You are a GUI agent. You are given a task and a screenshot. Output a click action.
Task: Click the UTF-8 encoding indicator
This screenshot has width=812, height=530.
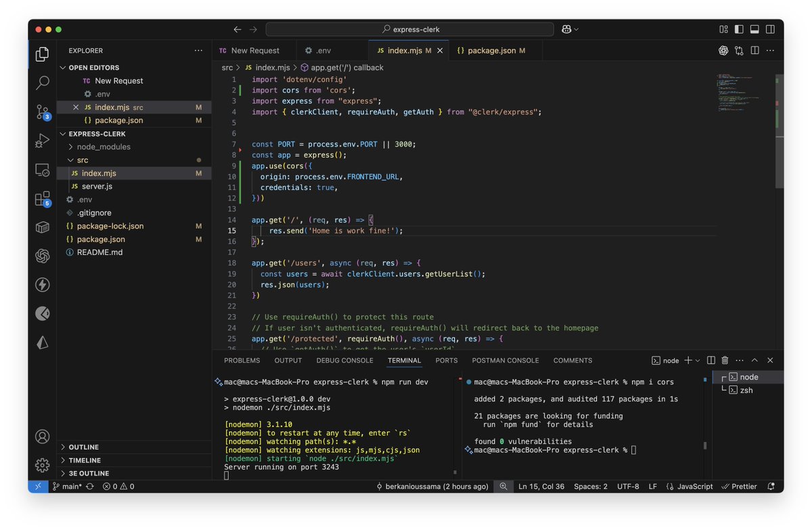click(628, 487)
